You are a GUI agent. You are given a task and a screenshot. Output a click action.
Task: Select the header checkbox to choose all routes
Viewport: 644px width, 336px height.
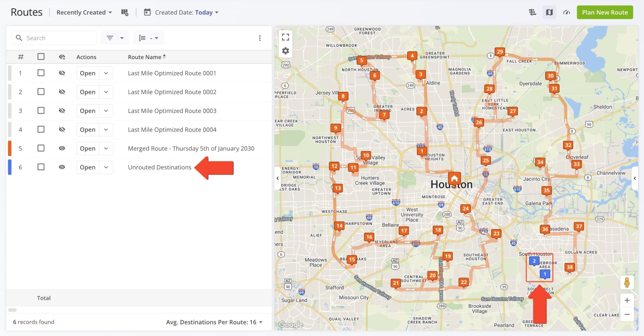(41, 57)
